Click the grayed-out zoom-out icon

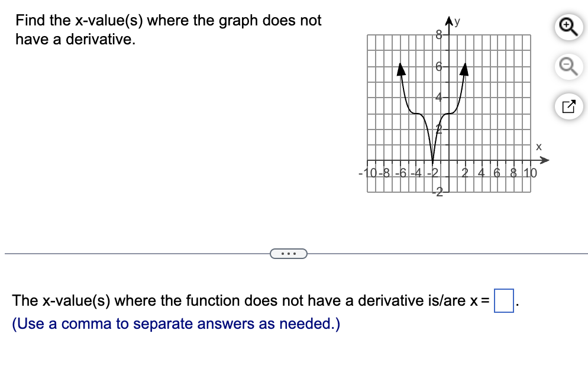tap(568, 67)
